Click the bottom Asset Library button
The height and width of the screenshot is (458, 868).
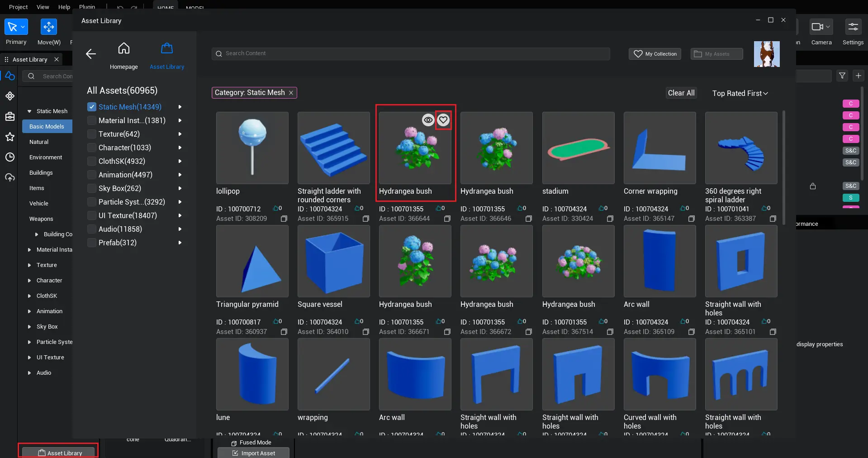pos(58,453)
